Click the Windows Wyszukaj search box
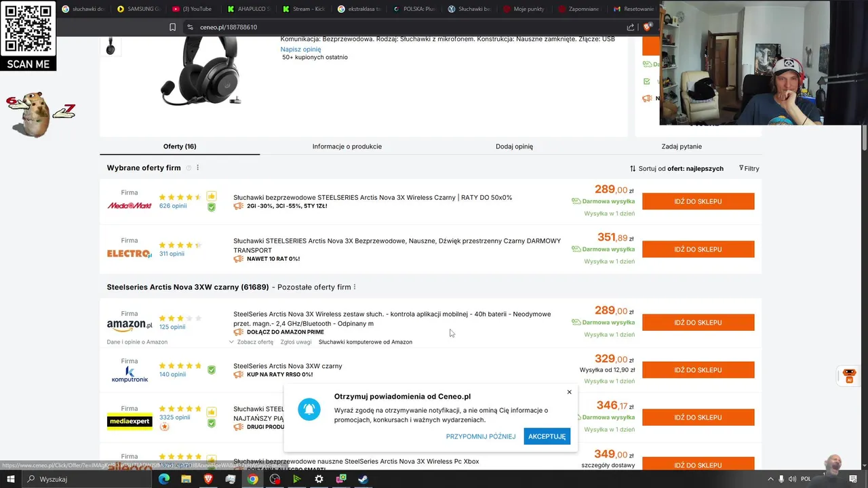The width and height of the screenshot is (868, 488). tap(88, 479)
